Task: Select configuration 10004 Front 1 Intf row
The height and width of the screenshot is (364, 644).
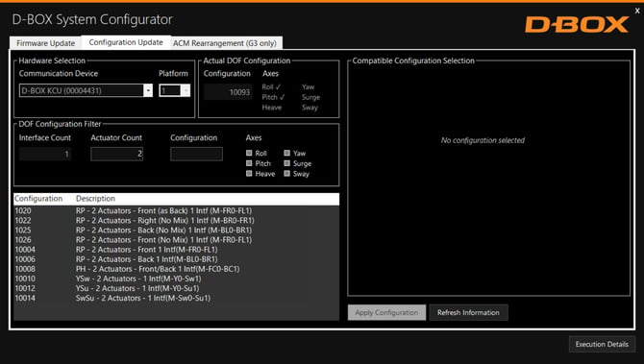Action: (x=176, y=250)
